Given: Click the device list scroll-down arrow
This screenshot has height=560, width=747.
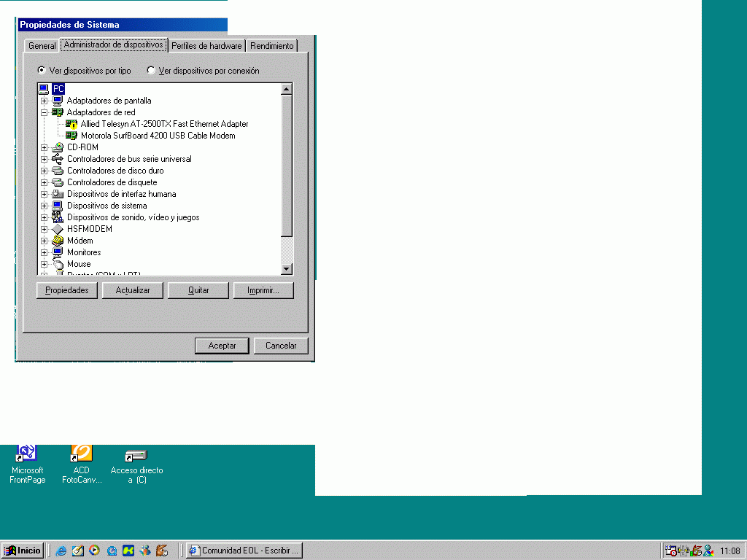Looking at the screenshot, I should (x=286, y=269).
